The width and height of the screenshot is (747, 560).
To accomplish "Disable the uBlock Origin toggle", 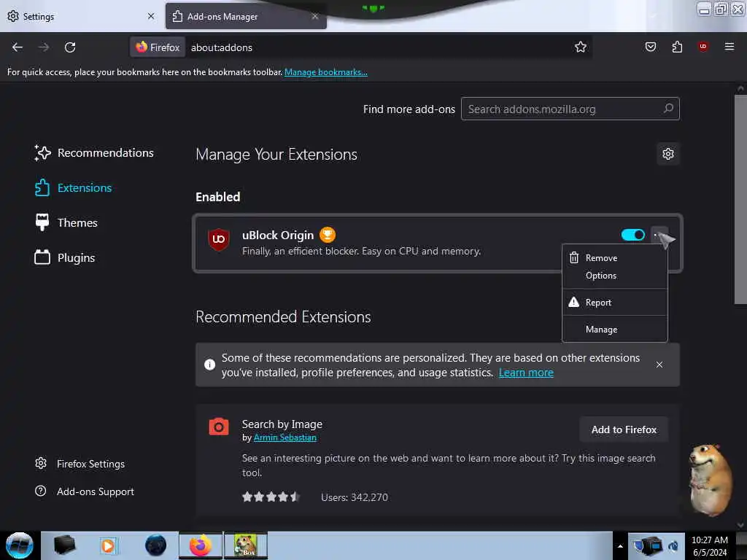I will coord(632,235).
